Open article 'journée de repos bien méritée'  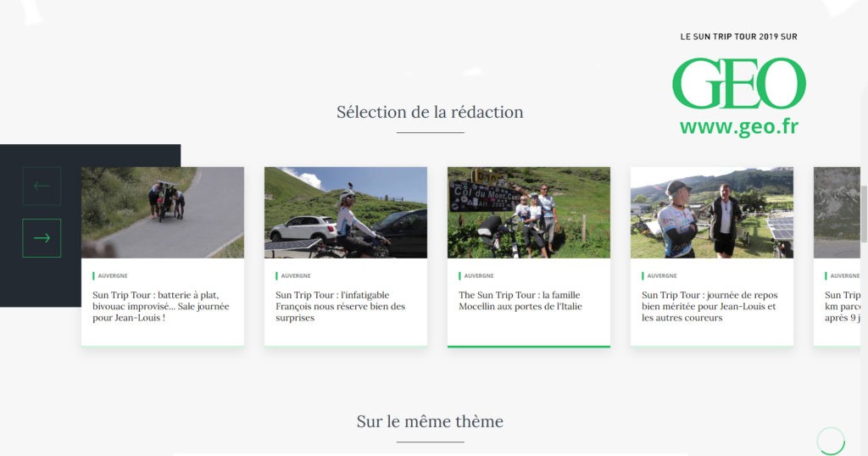(709, 306)
